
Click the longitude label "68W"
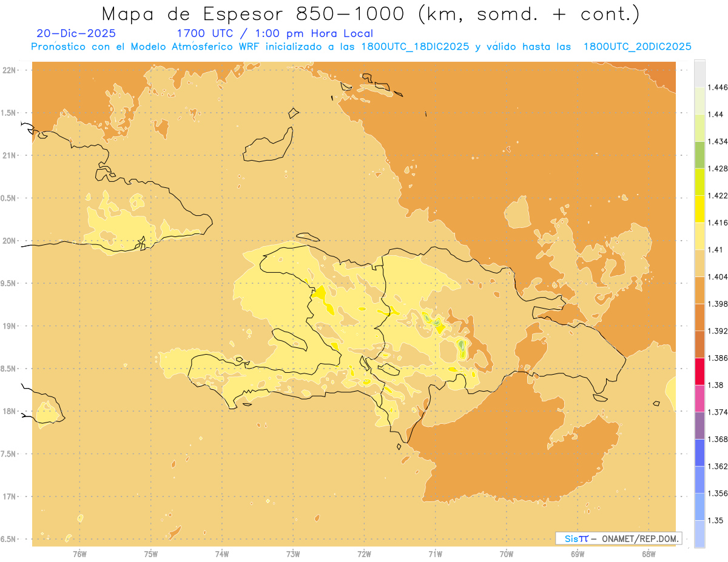pyautogui.click(x=649, y=554)
